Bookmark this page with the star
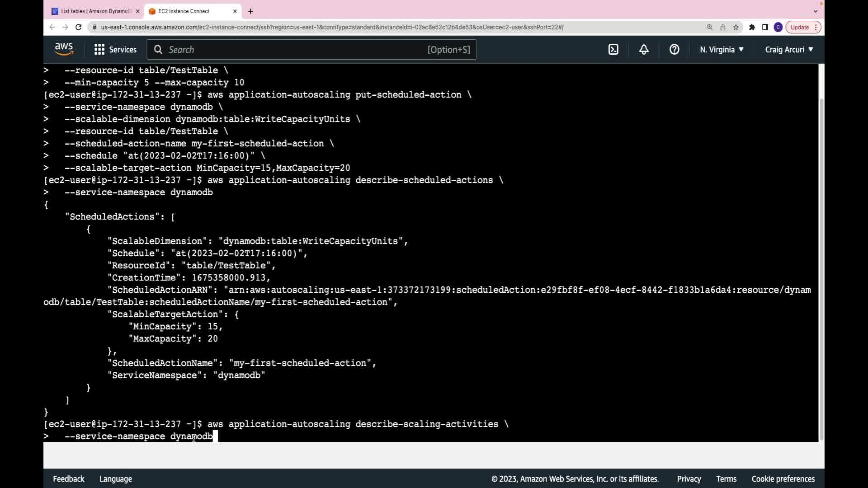This screenshot has height=488, width=868. click(736, 27)
